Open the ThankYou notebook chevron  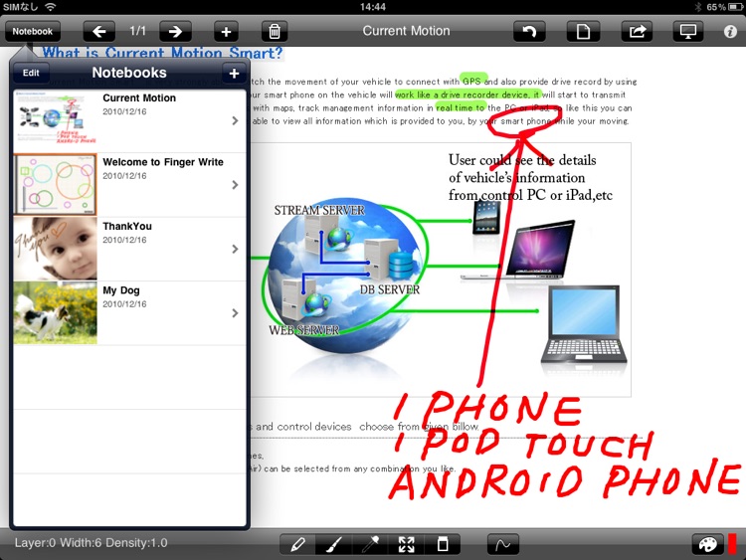[x=235, y=249]
